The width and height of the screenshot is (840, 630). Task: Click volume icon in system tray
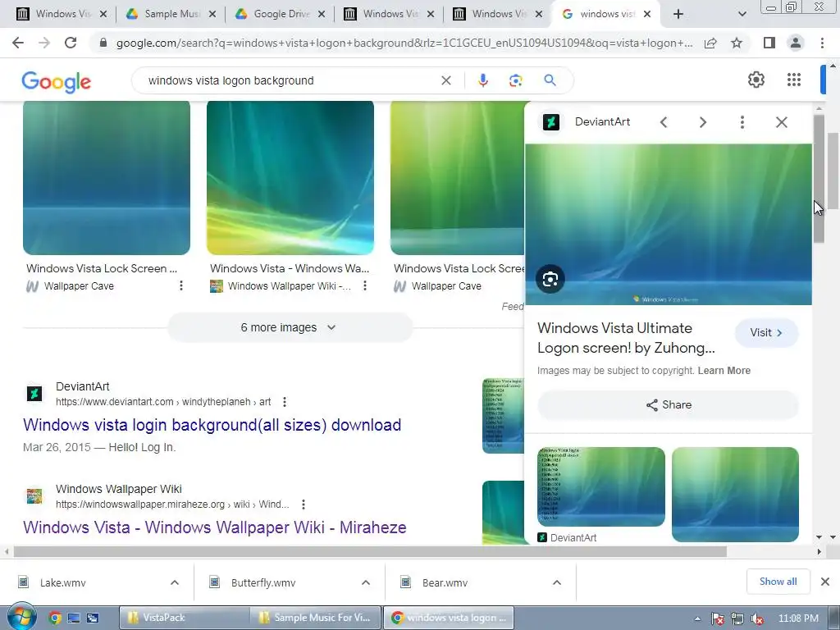(757, 619)
